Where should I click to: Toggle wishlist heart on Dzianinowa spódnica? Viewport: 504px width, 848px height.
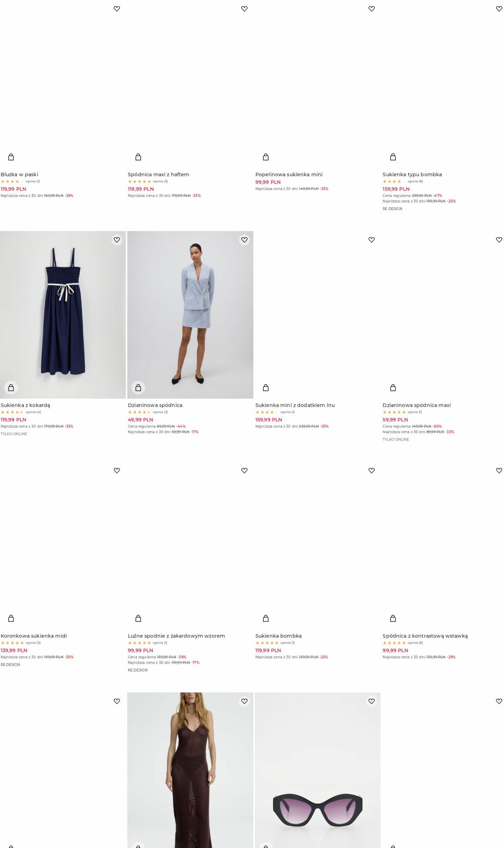(244, 240)
